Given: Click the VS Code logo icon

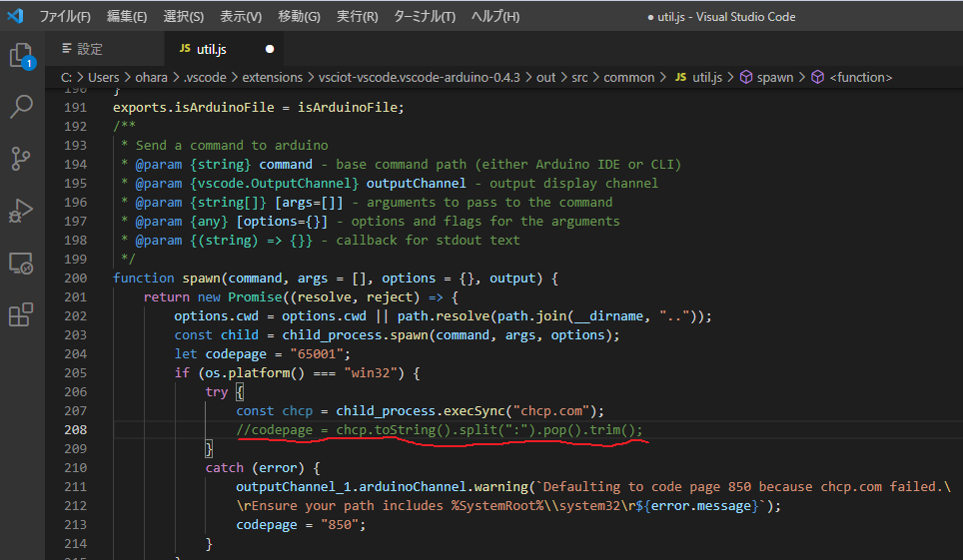Looking at the screenshot, I should (15, 16).
